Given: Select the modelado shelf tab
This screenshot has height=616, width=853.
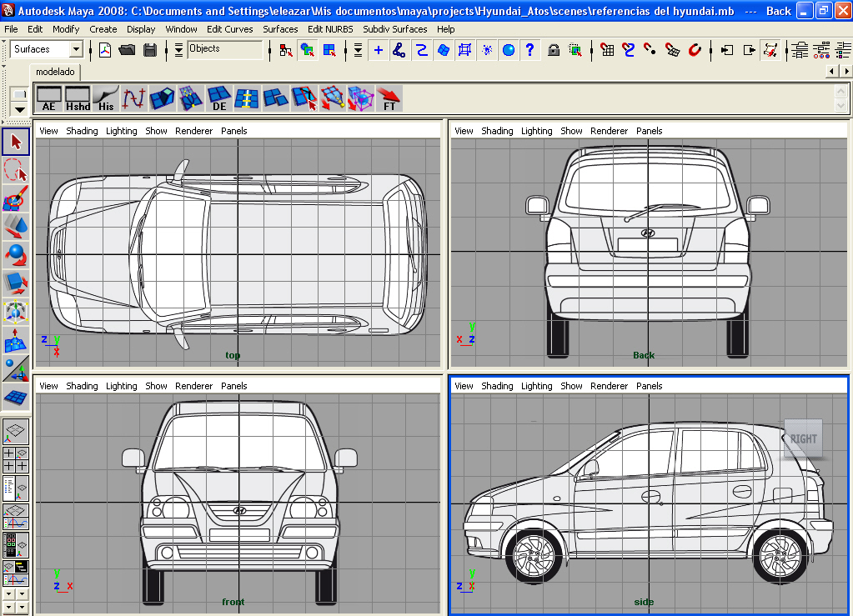Looking at the screenshot, I should tap(55, 72).
